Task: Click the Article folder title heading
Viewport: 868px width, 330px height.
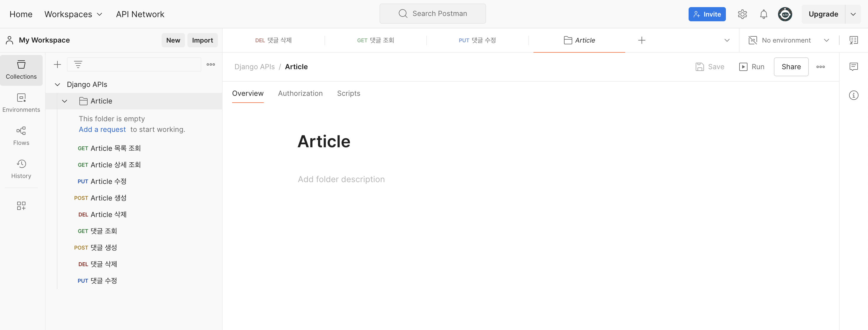Action: coord(324,141)
